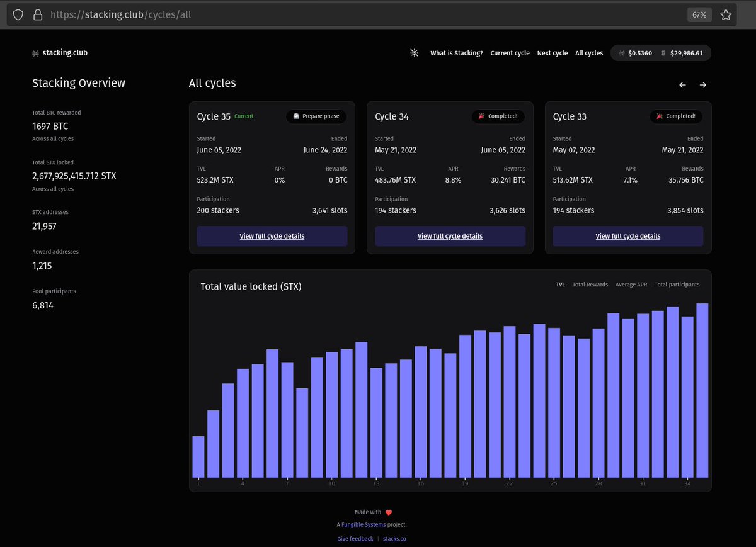The image size is (756, 547).
Task: Click the Give feedback link
Action: pos(355,539)
